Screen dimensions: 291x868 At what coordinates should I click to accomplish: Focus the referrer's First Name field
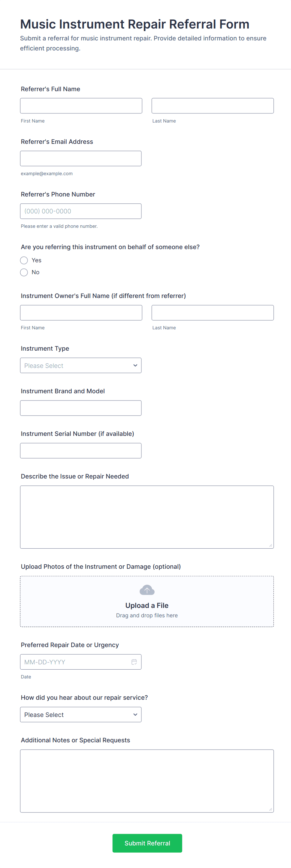81,106
